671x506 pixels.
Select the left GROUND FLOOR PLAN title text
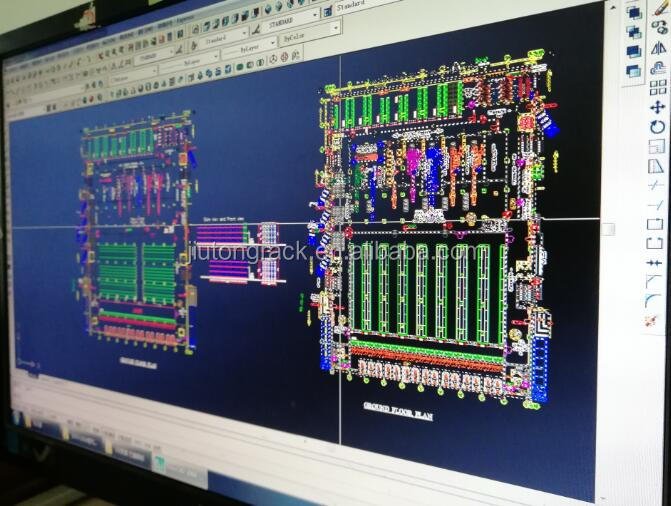point(138,363)
